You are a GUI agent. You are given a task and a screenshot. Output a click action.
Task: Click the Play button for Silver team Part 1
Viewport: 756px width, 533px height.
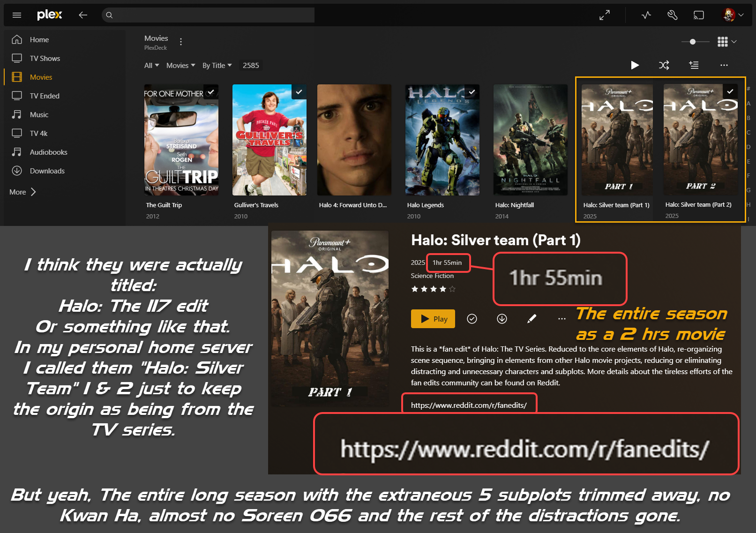pos(433,319)
